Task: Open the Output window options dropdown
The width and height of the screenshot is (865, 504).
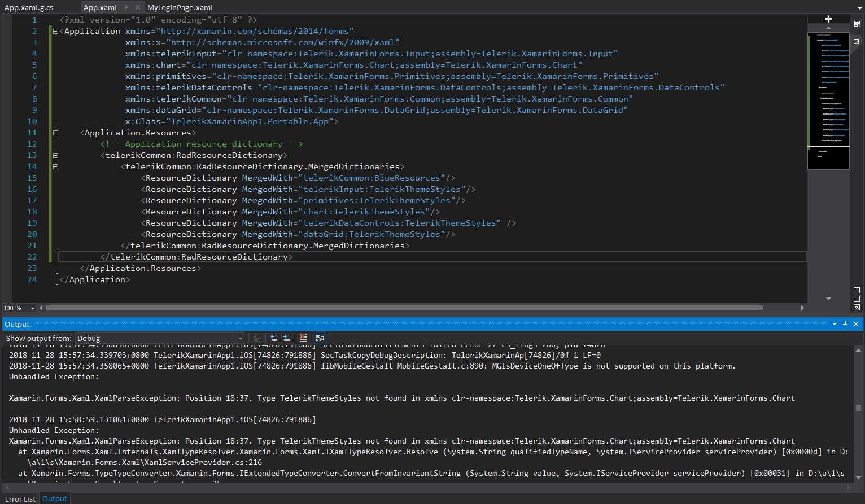Action: click(835, 324)
